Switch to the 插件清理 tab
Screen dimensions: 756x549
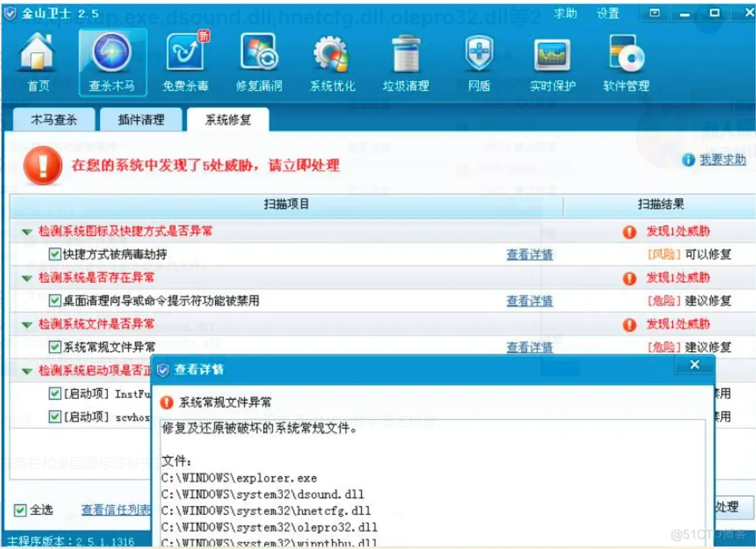(x=141, y=120)
